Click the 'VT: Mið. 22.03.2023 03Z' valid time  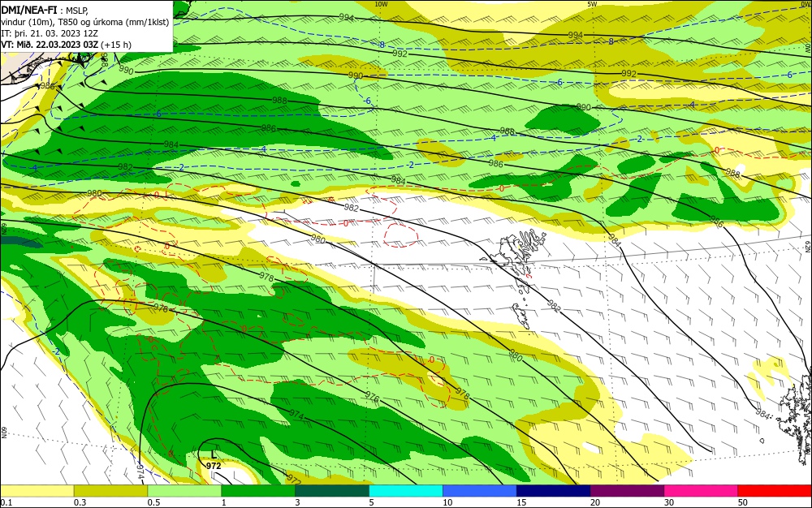click(50, 45)
